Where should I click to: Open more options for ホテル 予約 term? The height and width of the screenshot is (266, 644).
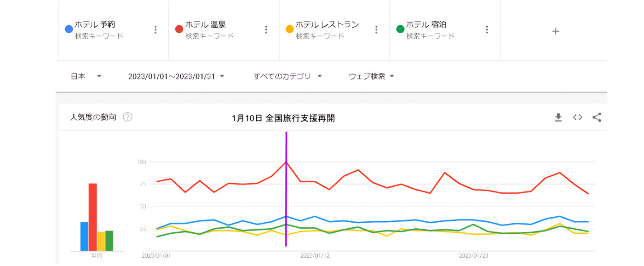[155, 30]
